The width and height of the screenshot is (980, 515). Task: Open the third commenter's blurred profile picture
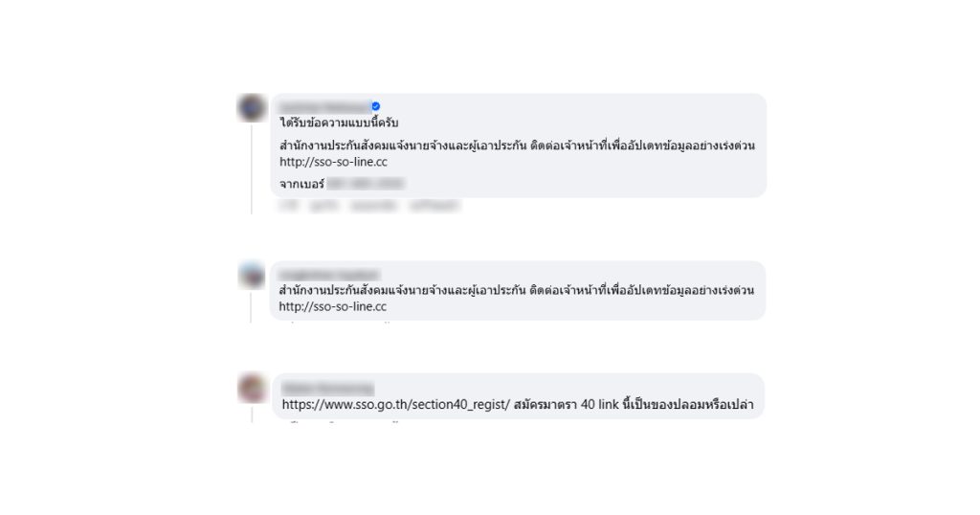tap(252, 388)
